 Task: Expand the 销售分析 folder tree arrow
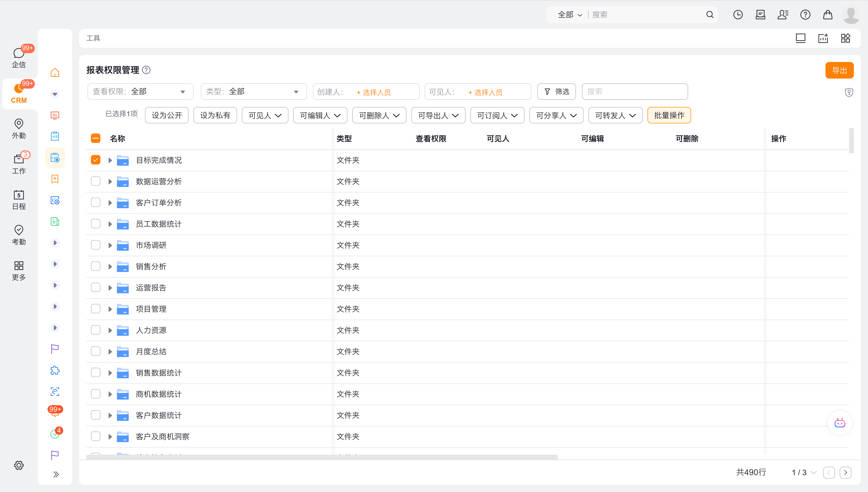tap(110, 267)
